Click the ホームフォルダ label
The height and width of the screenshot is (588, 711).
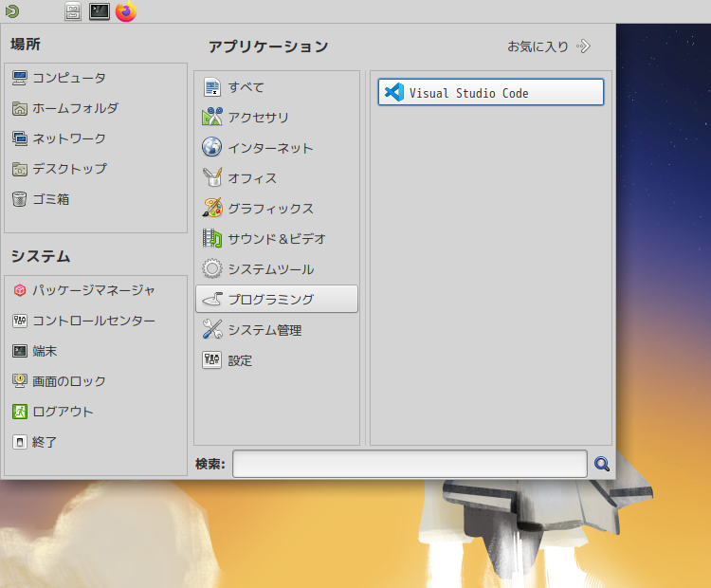tap(75, 108)
